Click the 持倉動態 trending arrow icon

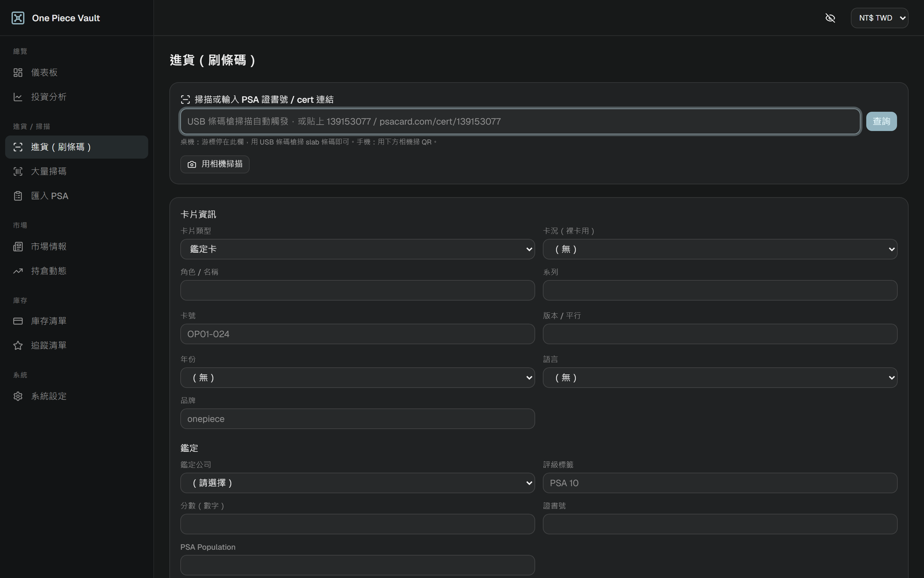18,271
